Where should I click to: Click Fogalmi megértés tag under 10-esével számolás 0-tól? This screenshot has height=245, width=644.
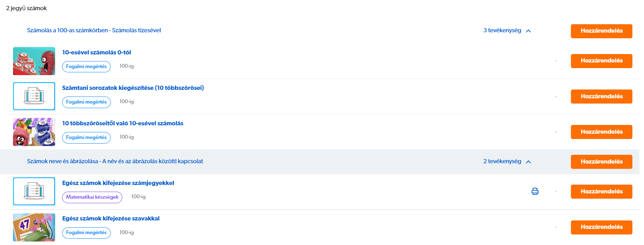click(x=86, y=67)
